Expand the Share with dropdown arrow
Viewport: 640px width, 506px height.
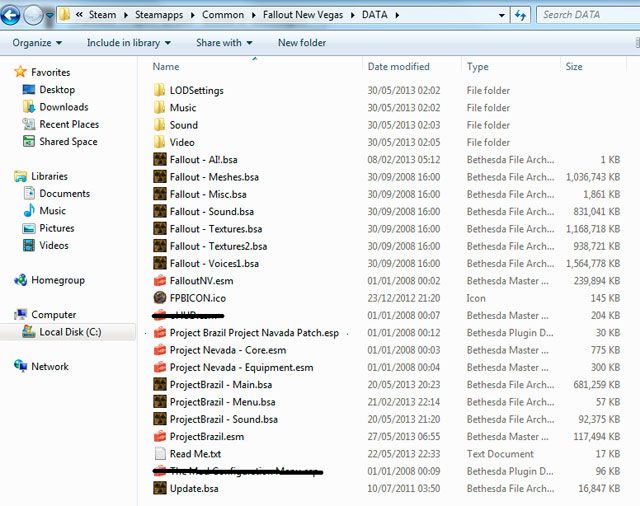point(249,43)
